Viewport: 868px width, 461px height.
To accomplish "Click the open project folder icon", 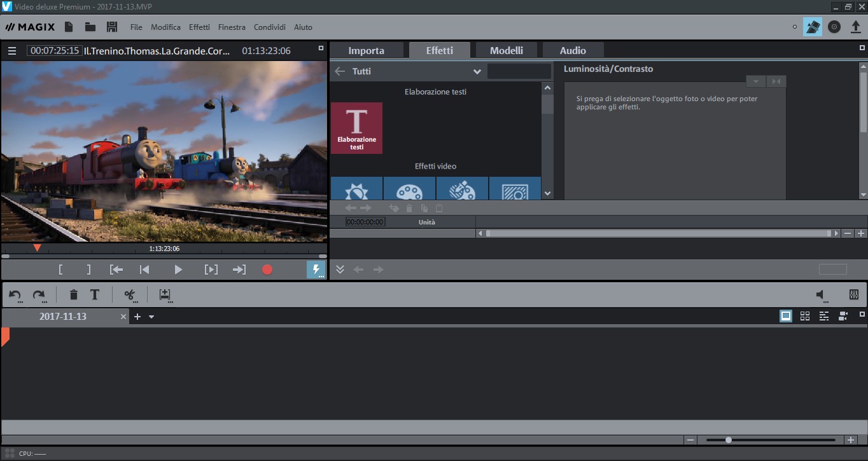I will pyautogui.click(x=90, y=27).
